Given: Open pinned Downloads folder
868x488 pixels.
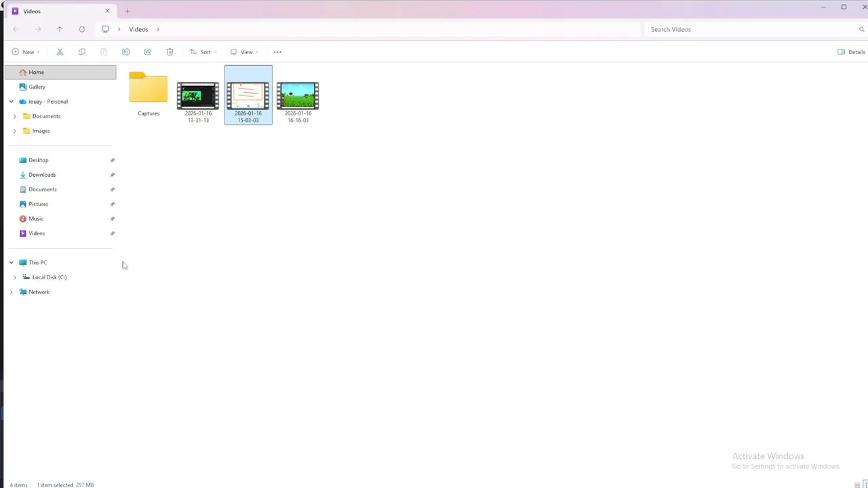Looking at the screenshot, I should point(42,175).
